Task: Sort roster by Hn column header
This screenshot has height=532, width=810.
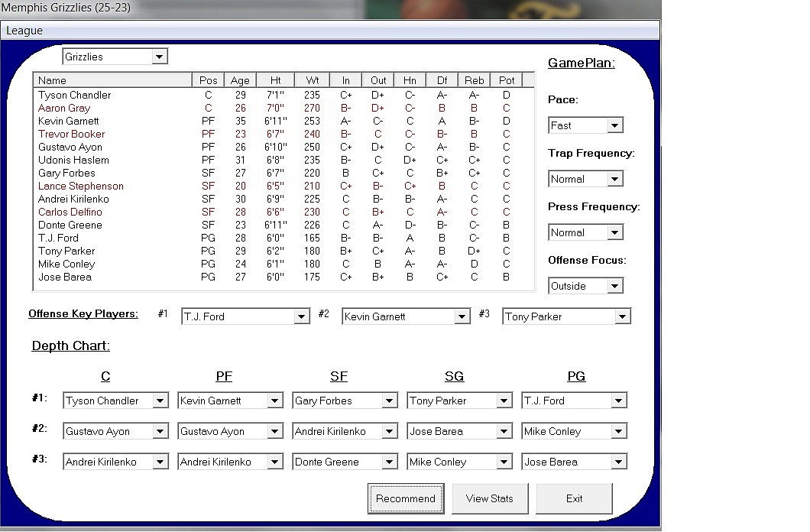Action: (x=410, y=80)
